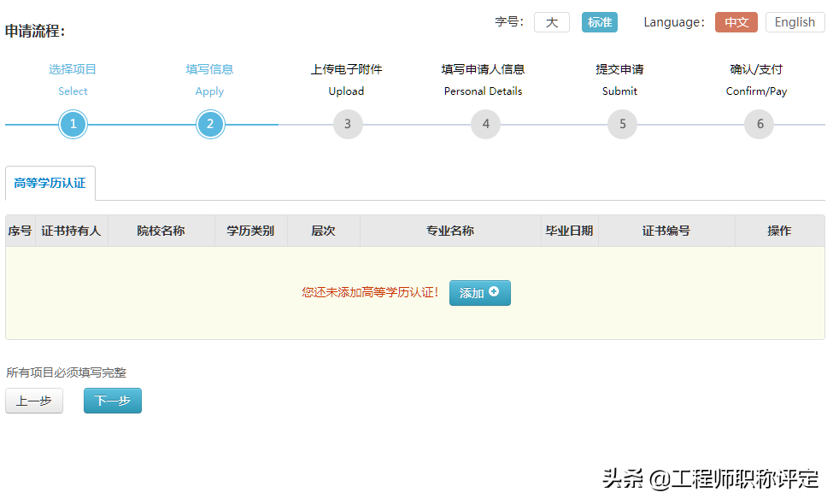The image size is (833, 504).
Task: Click step circle 2 for 填写信息 Apply
Action: click(209, 124)
